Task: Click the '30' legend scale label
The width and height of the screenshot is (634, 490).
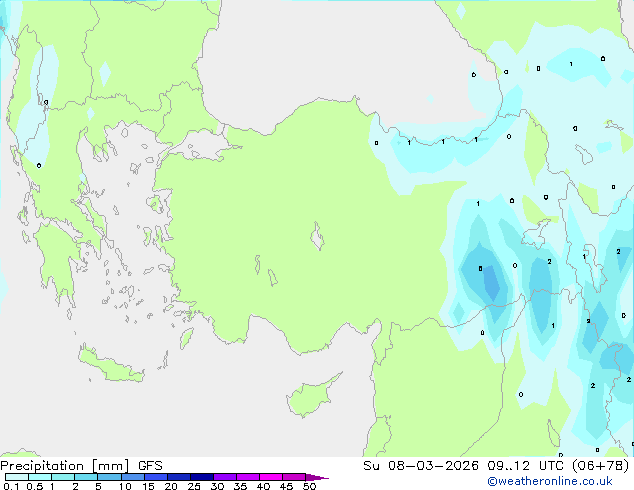Action: (217, 486)
